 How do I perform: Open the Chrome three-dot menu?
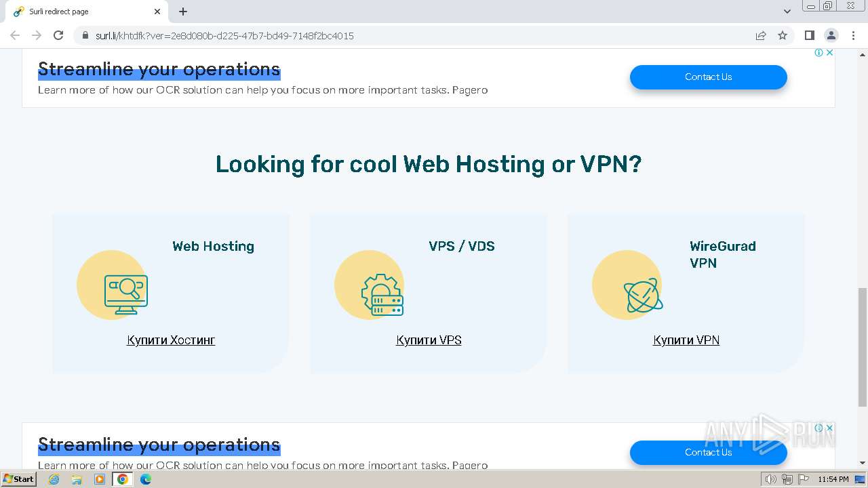point(853,35)
